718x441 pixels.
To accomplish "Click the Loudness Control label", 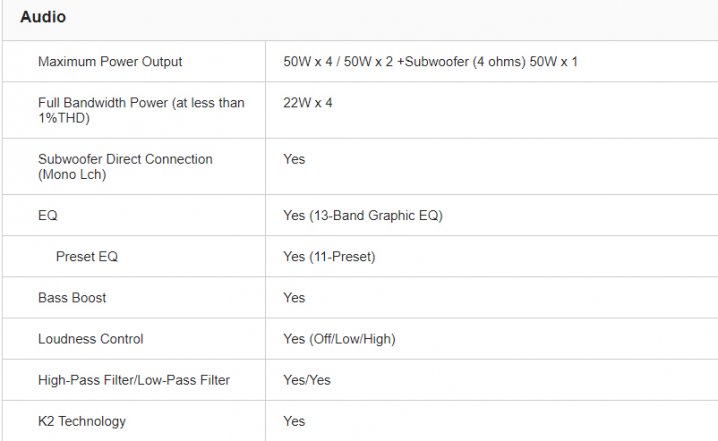I will tap(91, 339).
